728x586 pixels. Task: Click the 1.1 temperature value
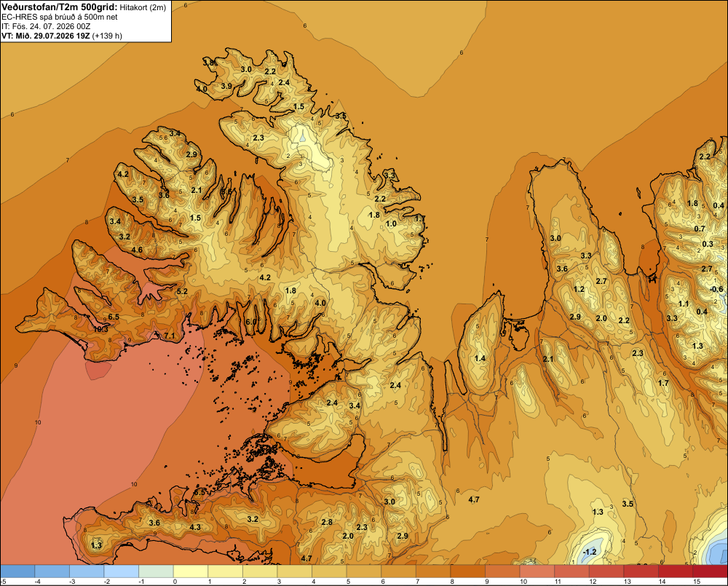[684, 304]
